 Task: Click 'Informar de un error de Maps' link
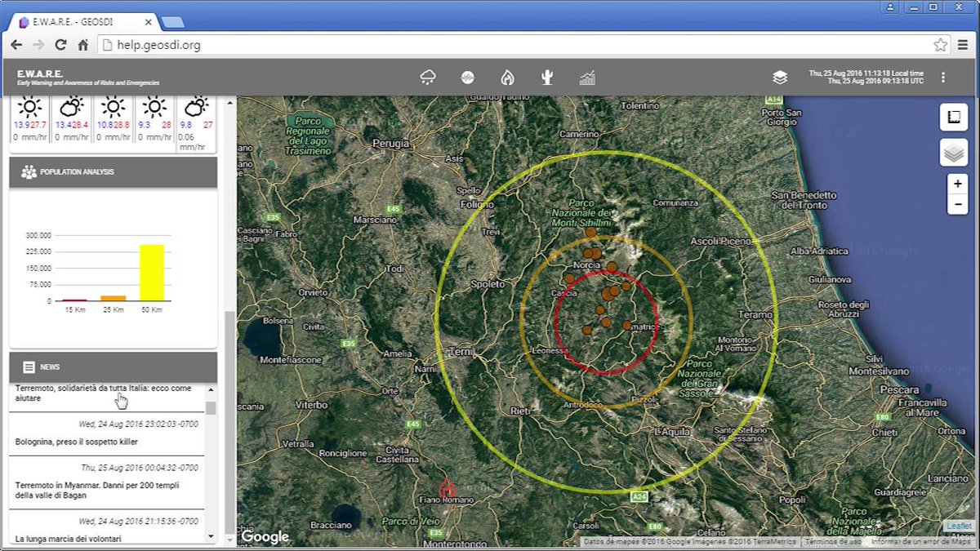point(921,541)
